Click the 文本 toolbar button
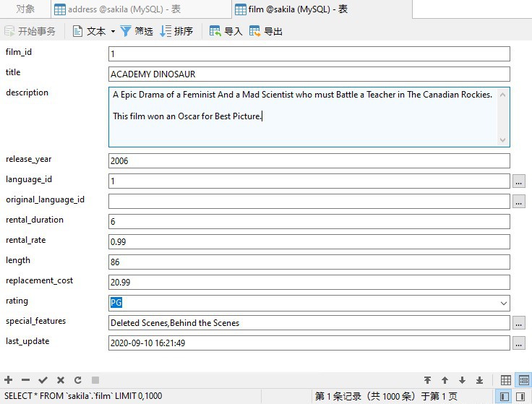Screen dimensions: 532x404 click(89, 31)
